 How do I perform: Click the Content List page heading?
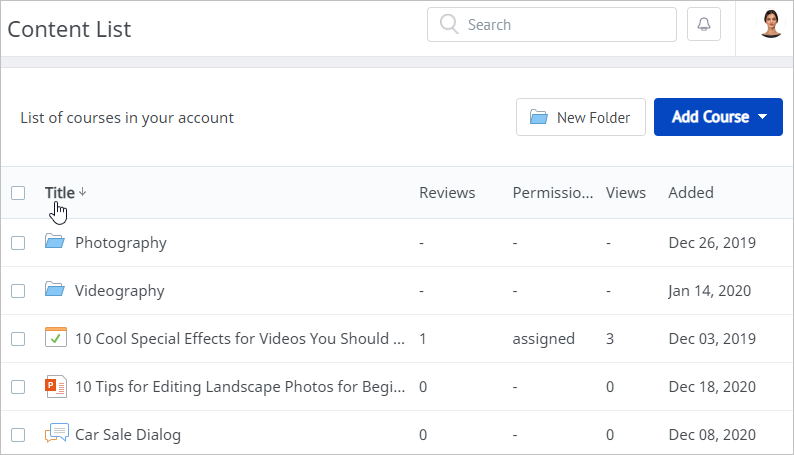69,29
